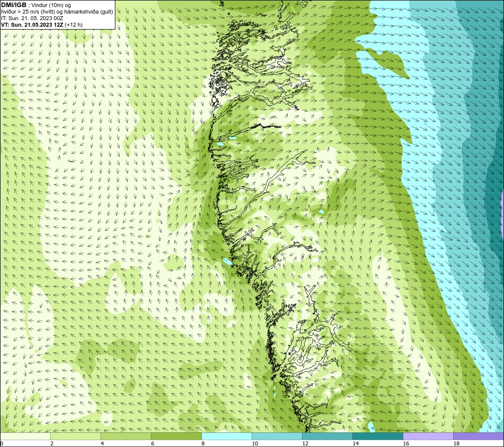Select the 4–6 m/s green swatch

pos(126,436)
